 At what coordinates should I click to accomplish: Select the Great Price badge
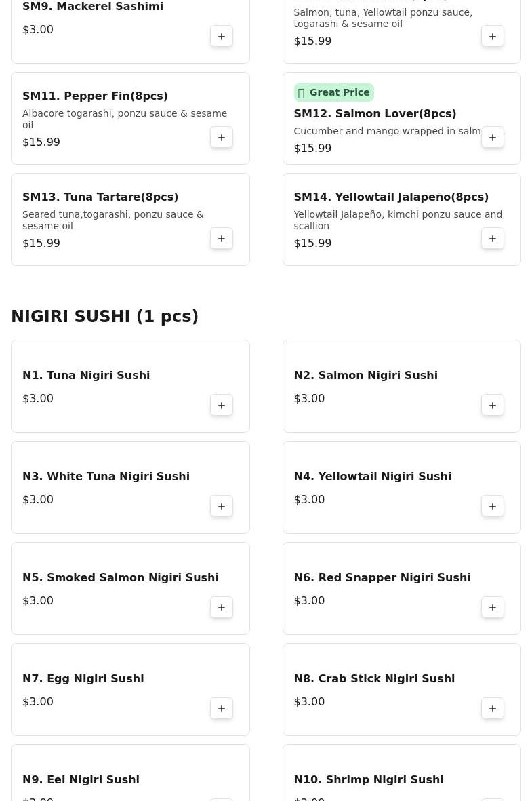pyautogui.click(x=333, y=93)
